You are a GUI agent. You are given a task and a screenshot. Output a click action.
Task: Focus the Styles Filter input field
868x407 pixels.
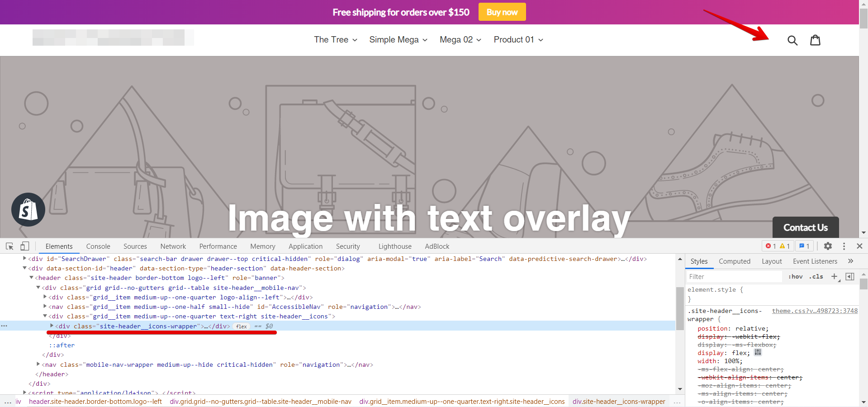click(734, 276)
